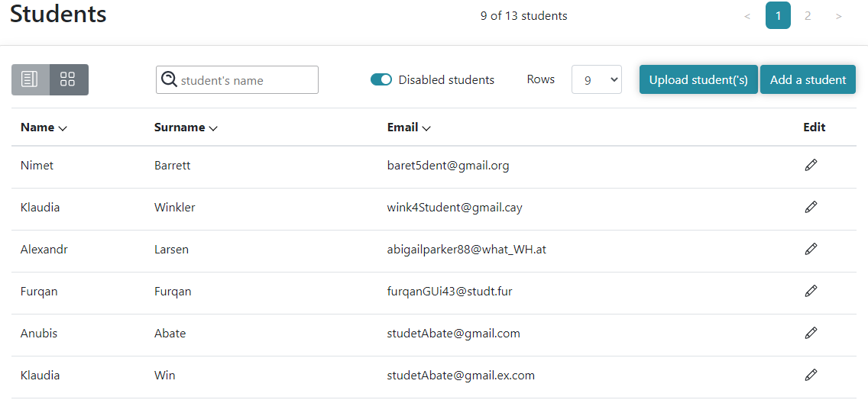Edit Furqan row with pencil icon
868x400 pixels.
[x=811, y=290]
